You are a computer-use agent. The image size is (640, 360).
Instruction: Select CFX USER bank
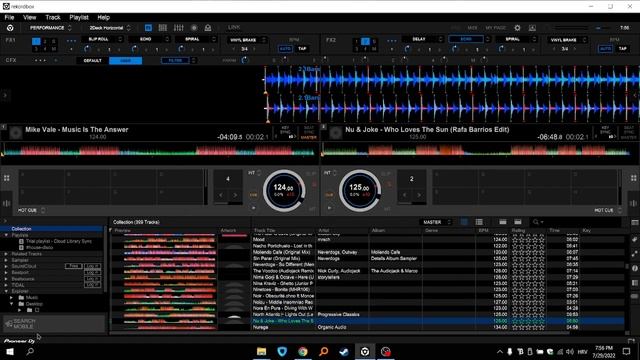[x=126, y=60]
